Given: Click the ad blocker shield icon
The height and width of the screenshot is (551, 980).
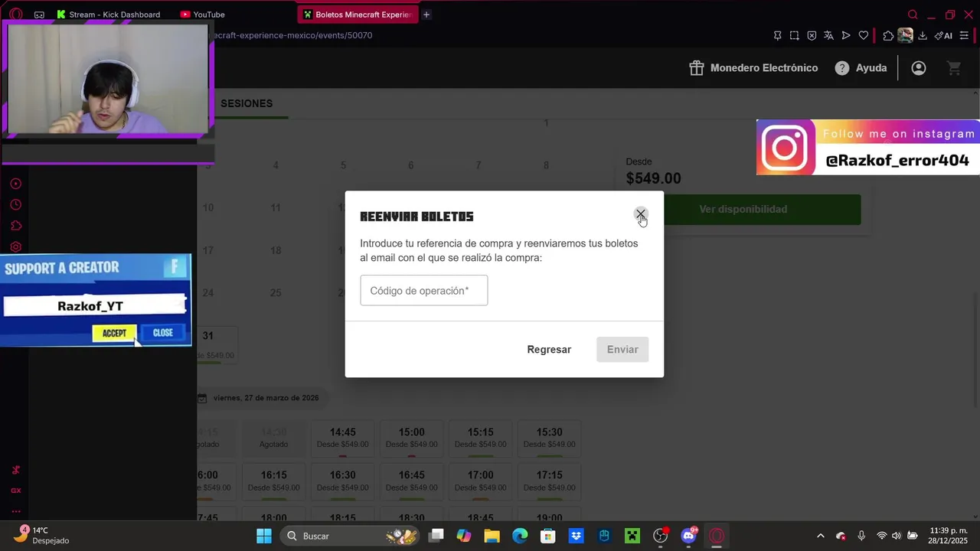Looking at the screenshot, I should [812, 35].
